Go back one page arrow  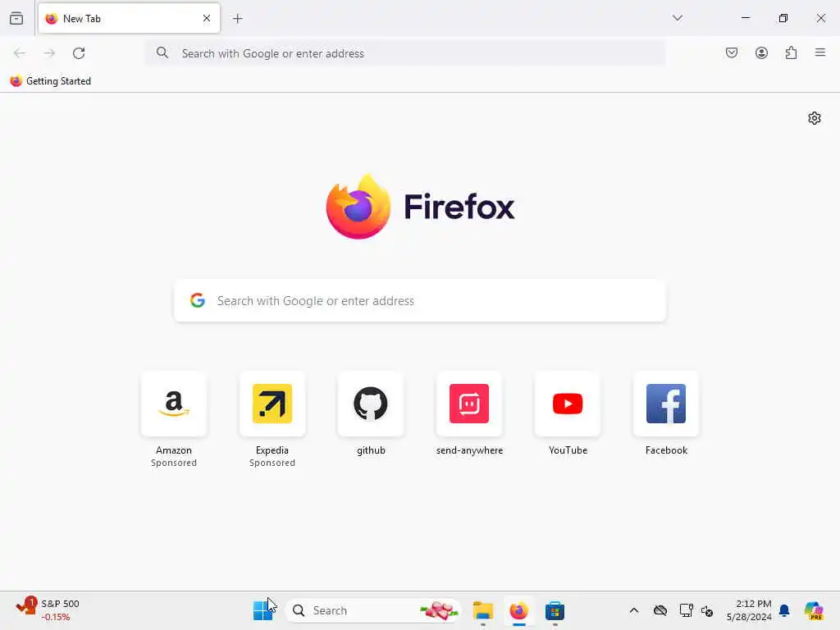(x=20, y=53)
